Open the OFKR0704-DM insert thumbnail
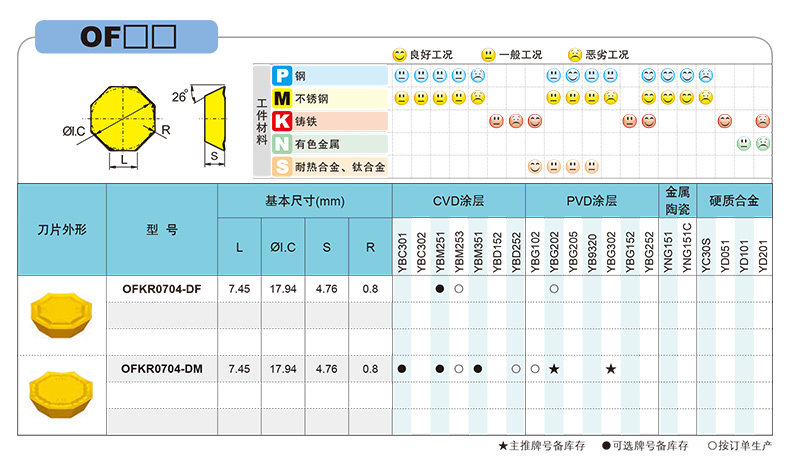This screenshot has width=790, height=471. tap(61, 394)
